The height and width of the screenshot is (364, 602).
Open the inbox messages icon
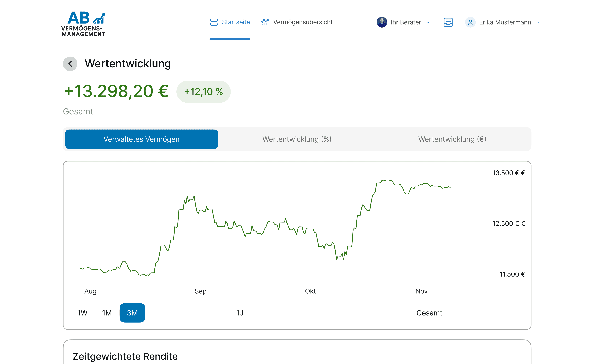pyautogui.click(x=448, y=22)
